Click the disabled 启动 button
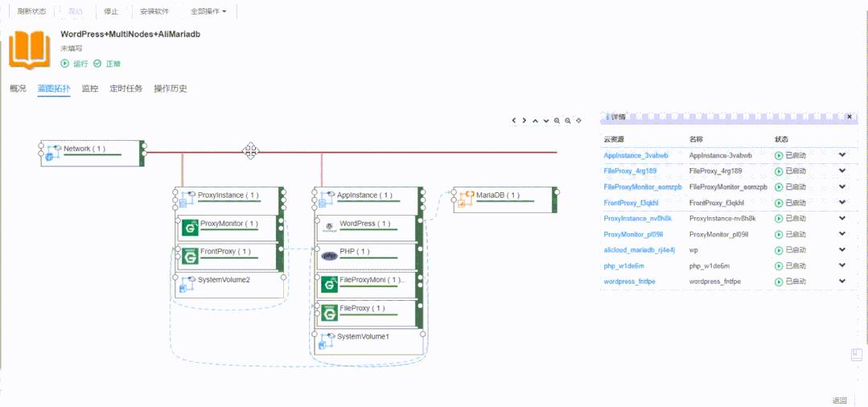868x407 pixels. 75,11
